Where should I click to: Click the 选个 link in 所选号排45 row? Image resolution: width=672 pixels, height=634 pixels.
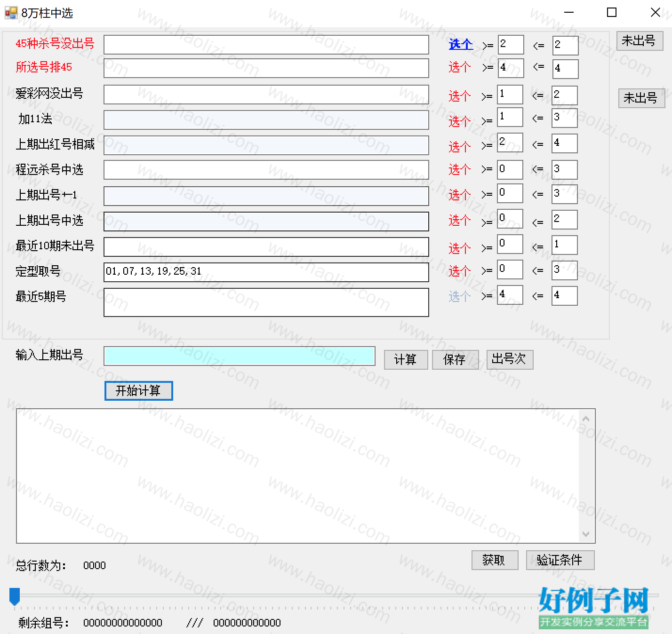coord(460,67)
